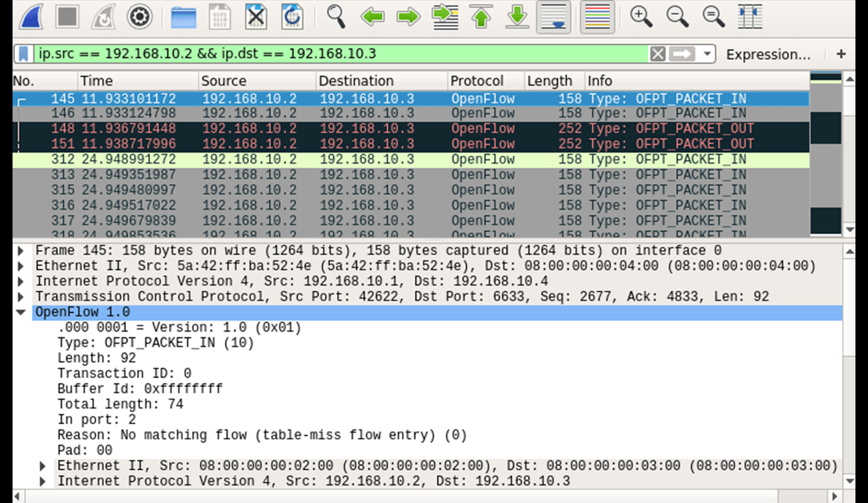Image resolution: width=868 pixels, height=503 pixels.
Task: Select packet 315 row
Action: coord(411,190)
